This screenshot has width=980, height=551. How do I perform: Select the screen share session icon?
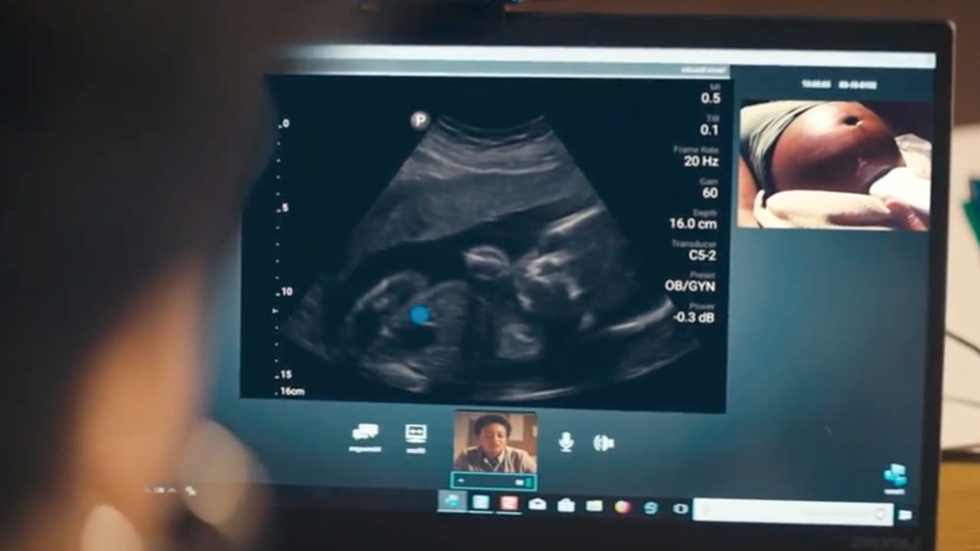[416, 434]
